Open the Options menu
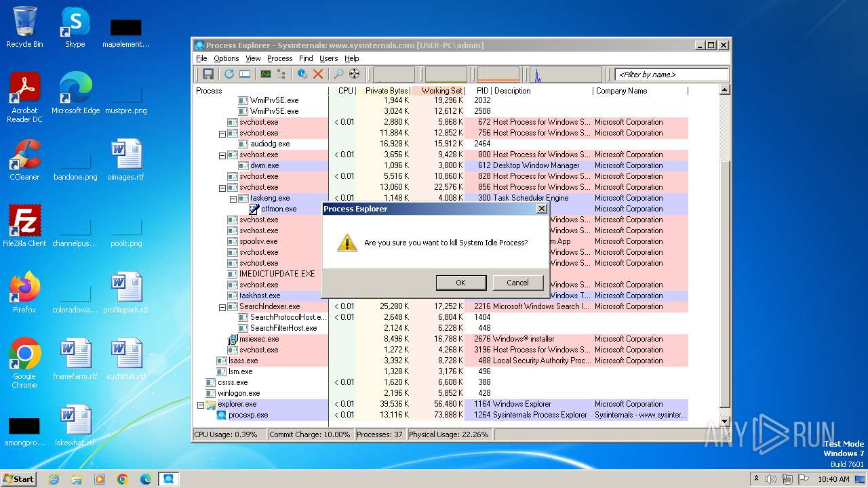 pos(226,58)
